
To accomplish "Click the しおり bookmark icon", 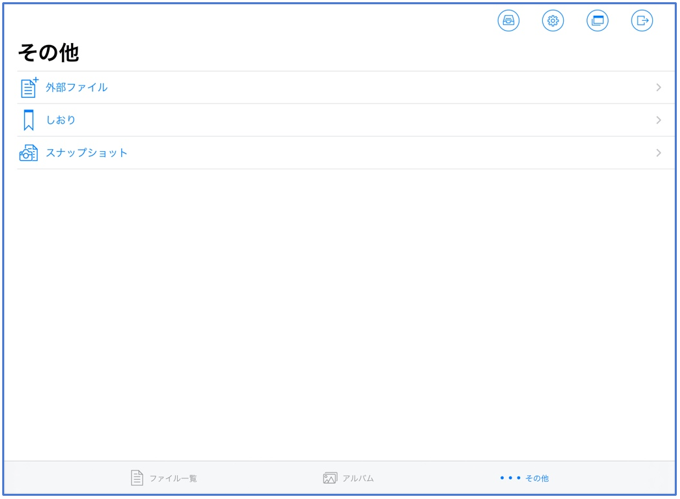I will (x=28, y=120).
